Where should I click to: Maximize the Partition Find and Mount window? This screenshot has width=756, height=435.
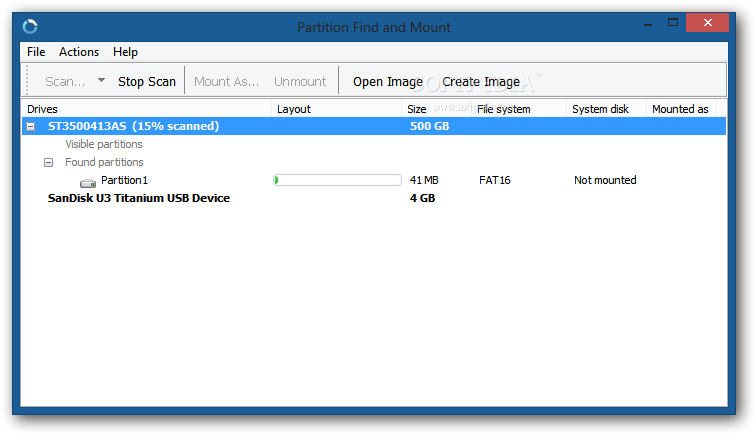coord(673,23)
